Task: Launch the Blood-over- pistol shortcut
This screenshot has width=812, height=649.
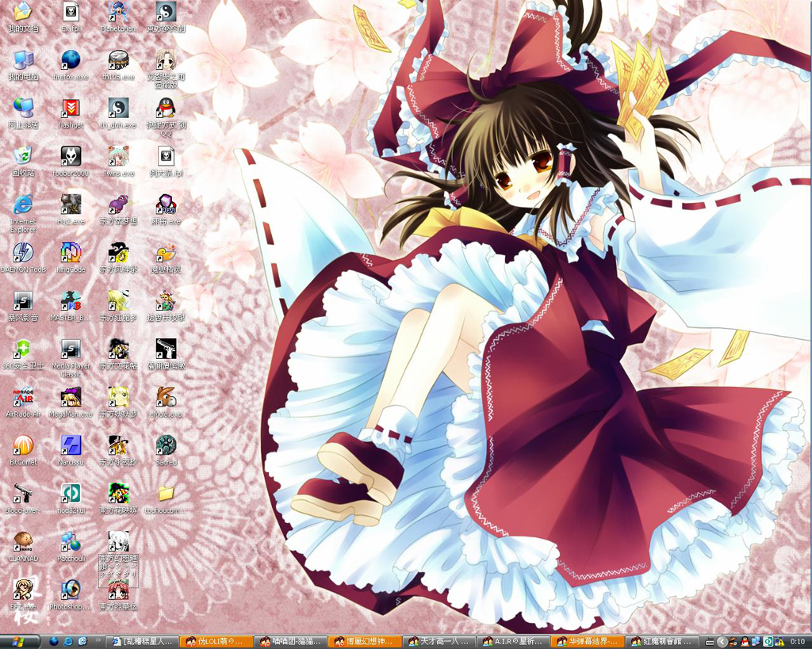Action: [x=23, y=498]
